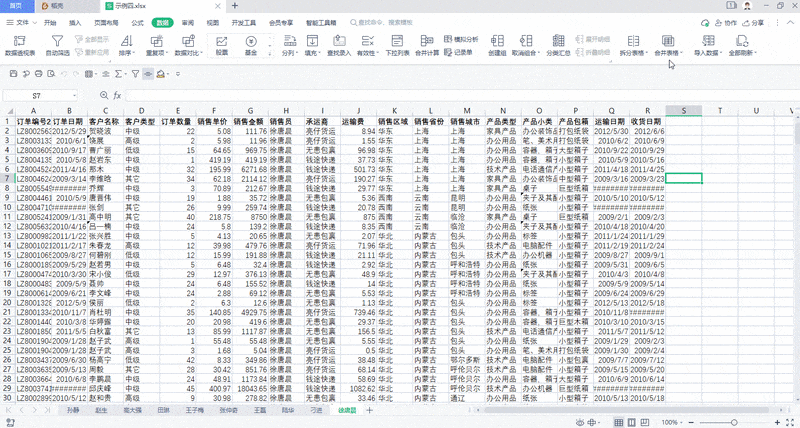Click the fill color icon in quick toolbar
This screenshot has height=428, width=800.
tap(163, 74)
